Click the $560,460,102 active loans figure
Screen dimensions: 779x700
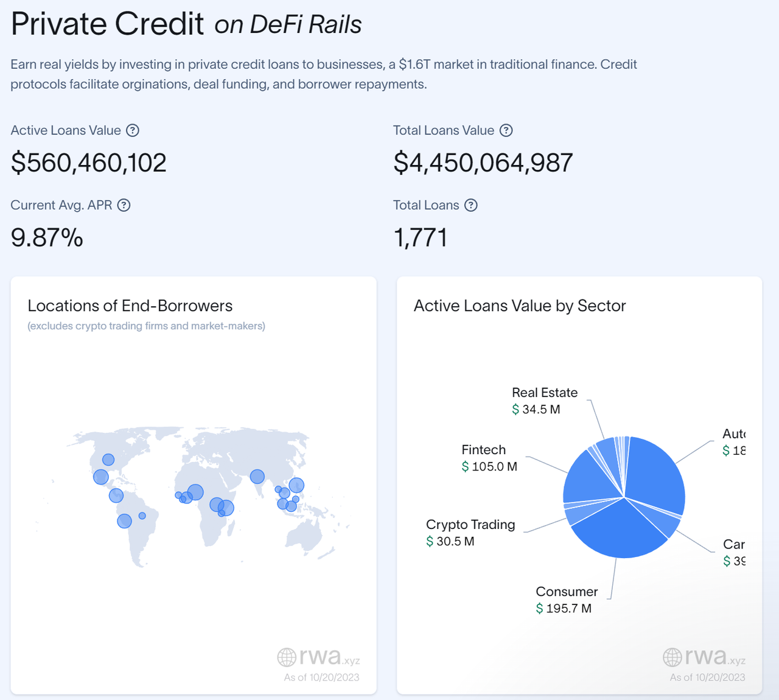pyautogui.click(x=89, y=163)
